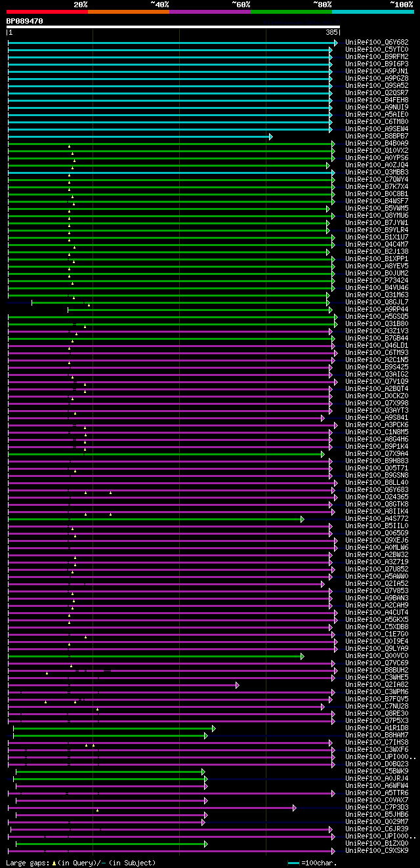This screenshot has height=868, width=420.
Task: Select hit label UniRef100_P73424
Action: pos(377,281)
